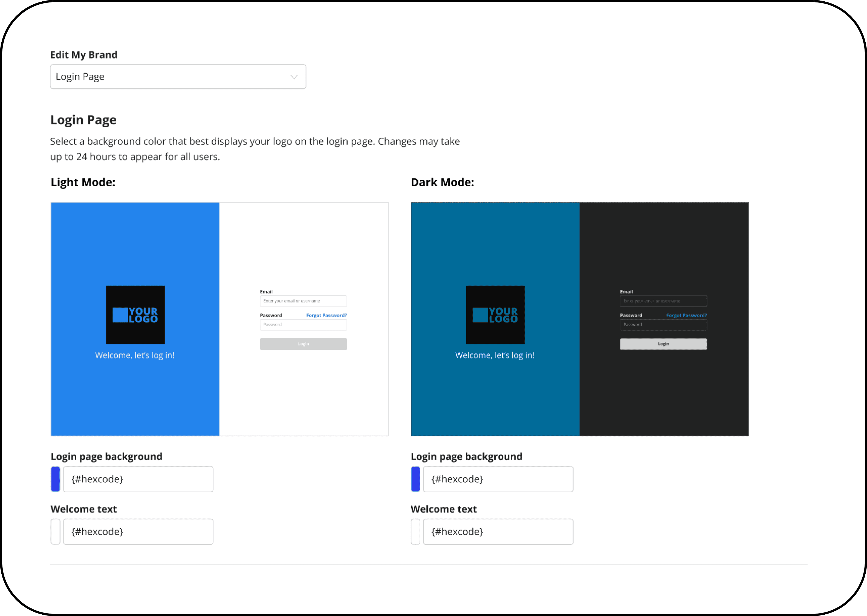Viewport: 867px width, 616px height.
Task: Click the welcome message in Dark Mode preview
Action: tap(495, 355)
